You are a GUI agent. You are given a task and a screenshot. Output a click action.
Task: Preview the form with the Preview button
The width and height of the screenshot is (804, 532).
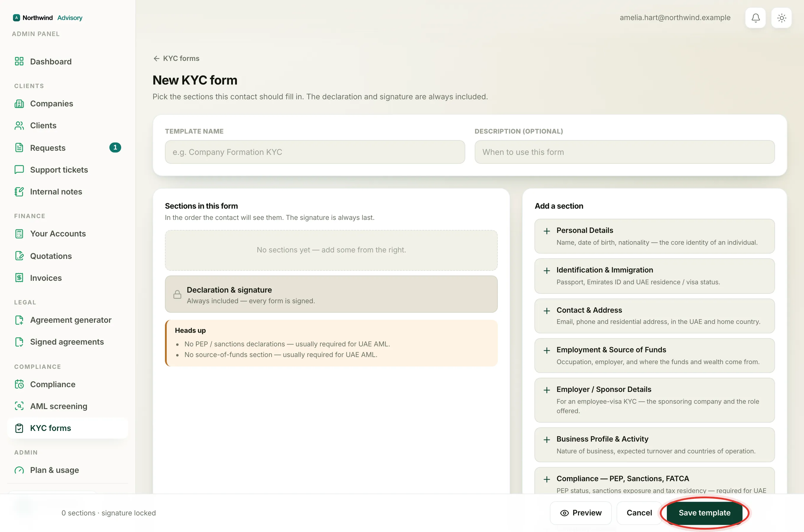581,513
